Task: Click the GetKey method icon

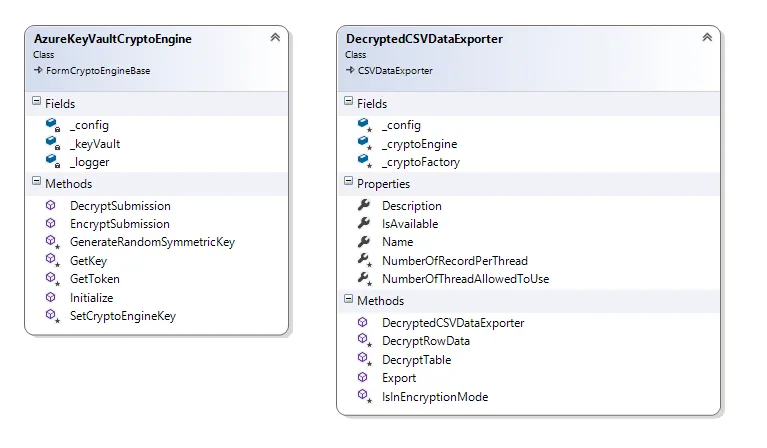Action: coord(52,260)
